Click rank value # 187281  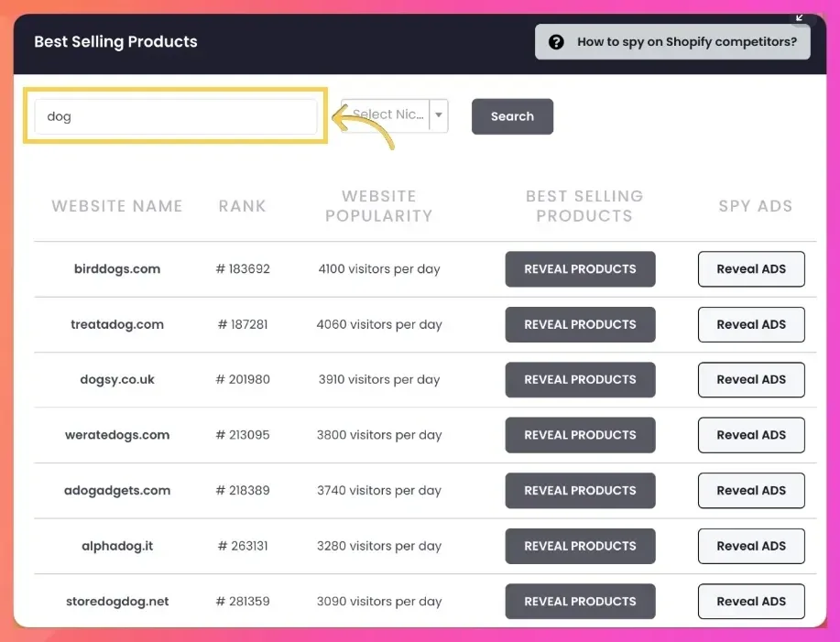click(243, 324)
